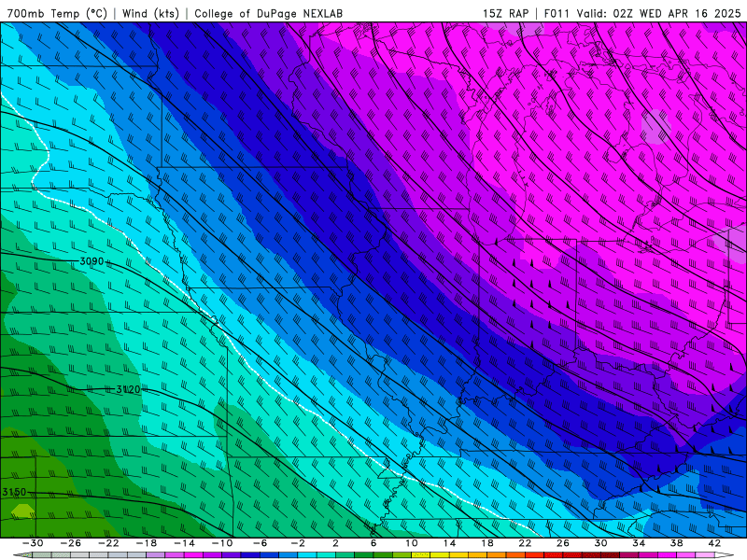Click the -10 colorbar tick label
This screenshot has height=560, width=747.
click(x=222, y=543)
